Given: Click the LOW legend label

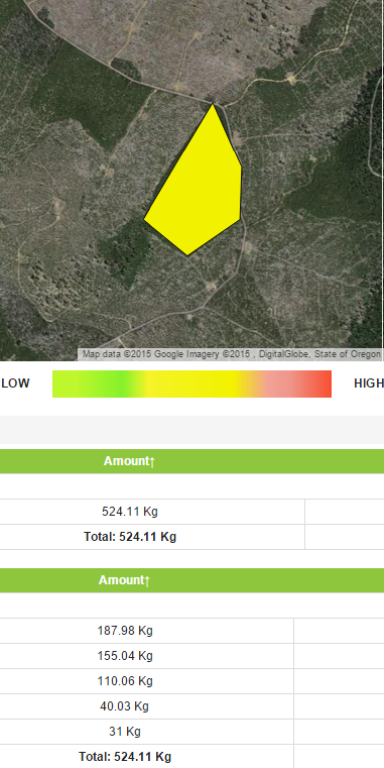Looking at the screenshot, I should pos(15,384).
